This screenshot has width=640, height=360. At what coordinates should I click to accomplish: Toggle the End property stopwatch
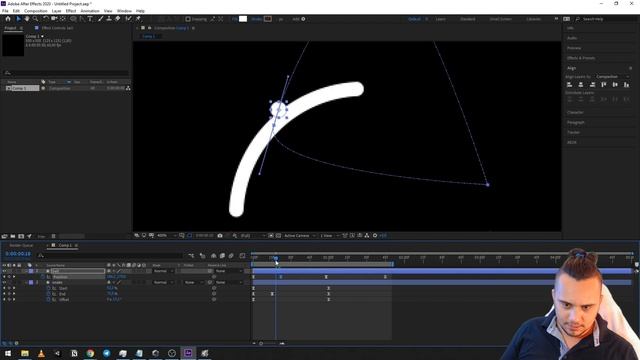[x=49, y=294]
